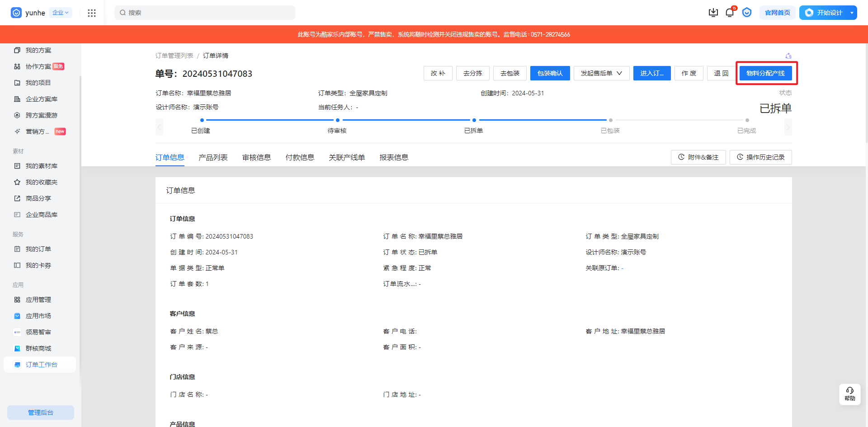This screenshot has width=868, height=427.
Task: Click the shield icon beside the bell
Action: 746,13
